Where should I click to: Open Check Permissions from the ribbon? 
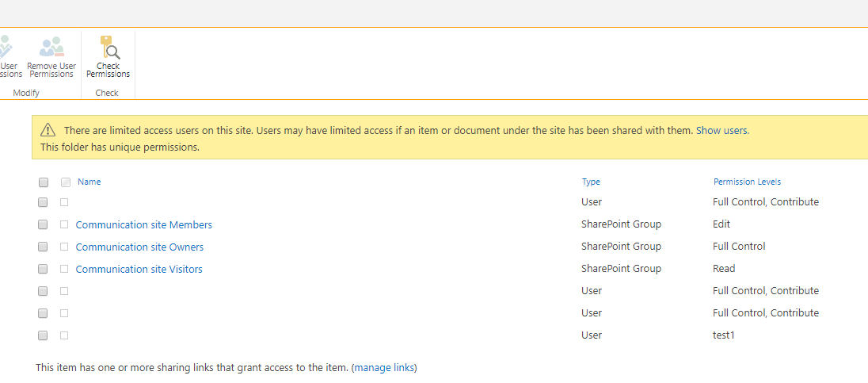click(x=108, y=56)
